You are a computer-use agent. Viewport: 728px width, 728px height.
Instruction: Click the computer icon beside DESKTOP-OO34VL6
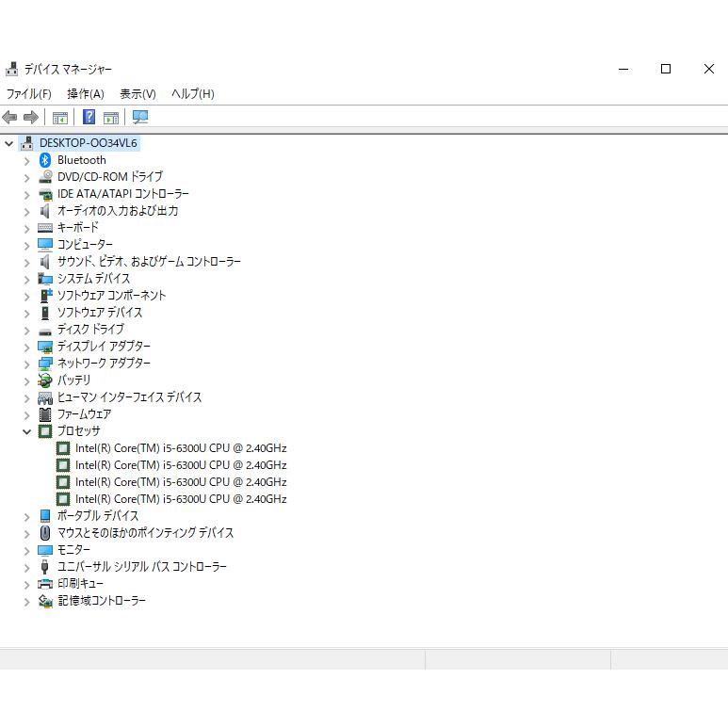[x=27, y=143]
